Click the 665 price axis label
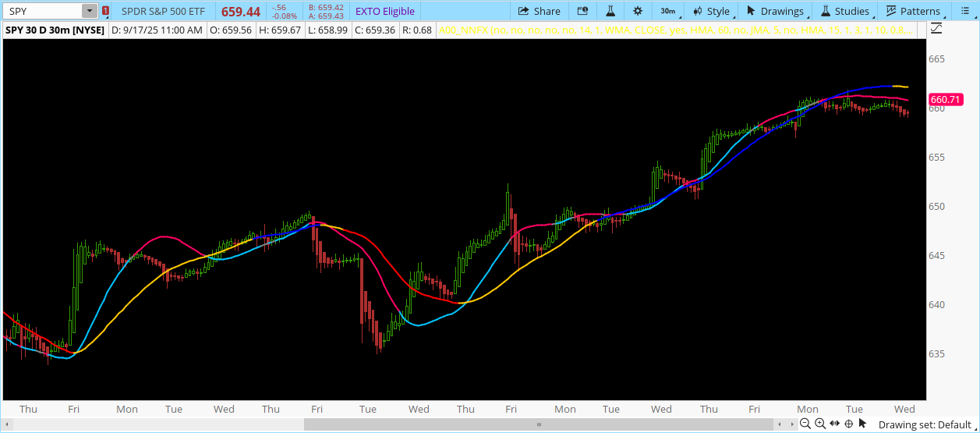 936,59
